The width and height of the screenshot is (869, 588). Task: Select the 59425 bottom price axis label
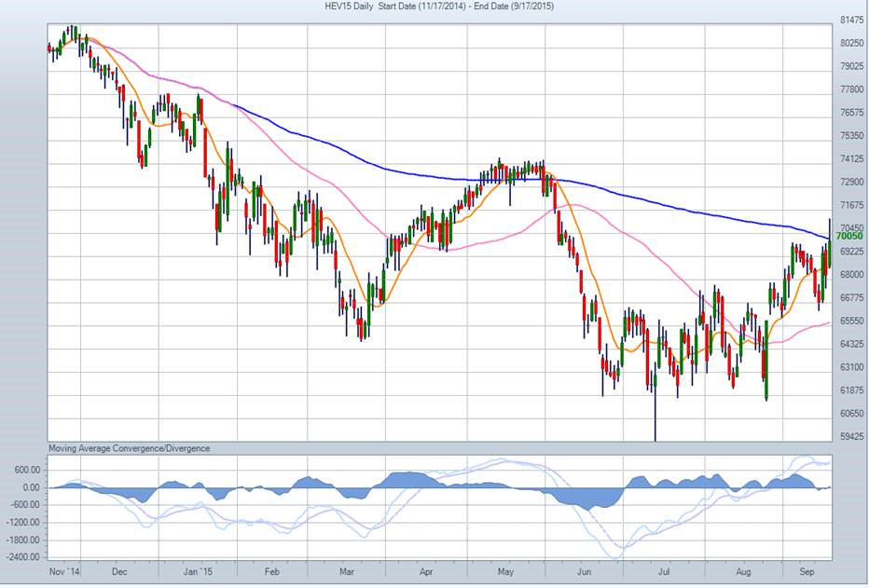(x=850, y=435)
